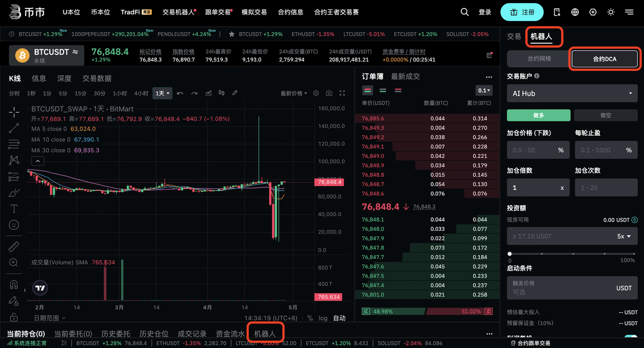Select the text T annotation tool

click(x=14, y=209)
